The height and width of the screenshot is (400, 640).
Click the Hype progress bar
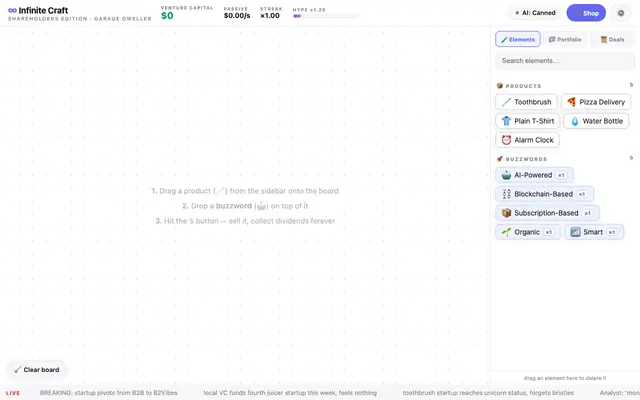point(326,16)
